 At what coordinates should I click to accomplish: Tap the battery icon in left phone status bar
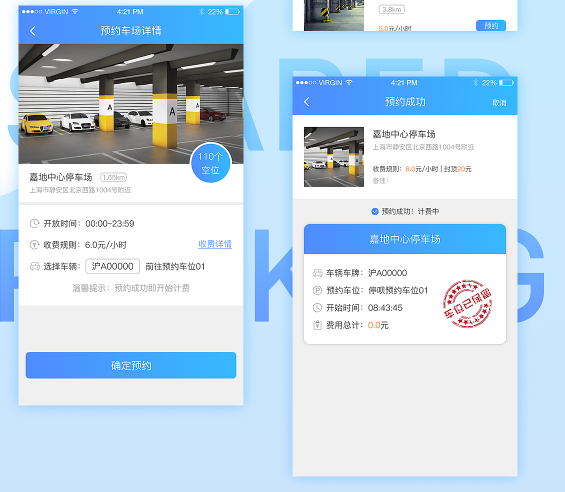tap(232, 12)
